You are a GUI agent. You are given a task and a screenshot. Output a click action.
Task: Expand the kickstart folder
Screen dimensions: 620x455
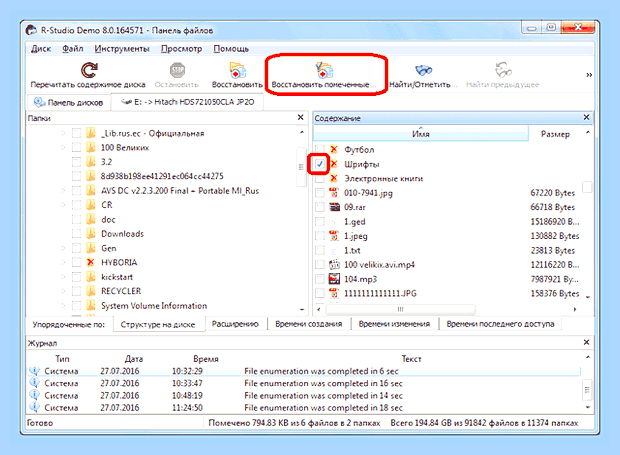pos(63,277)
